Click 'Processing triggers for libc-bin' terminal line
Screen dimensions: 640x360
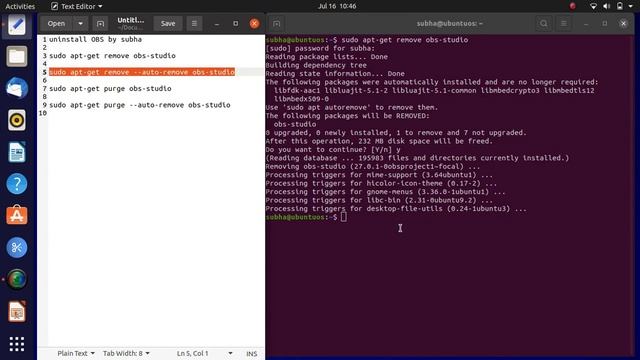point(379,200)
